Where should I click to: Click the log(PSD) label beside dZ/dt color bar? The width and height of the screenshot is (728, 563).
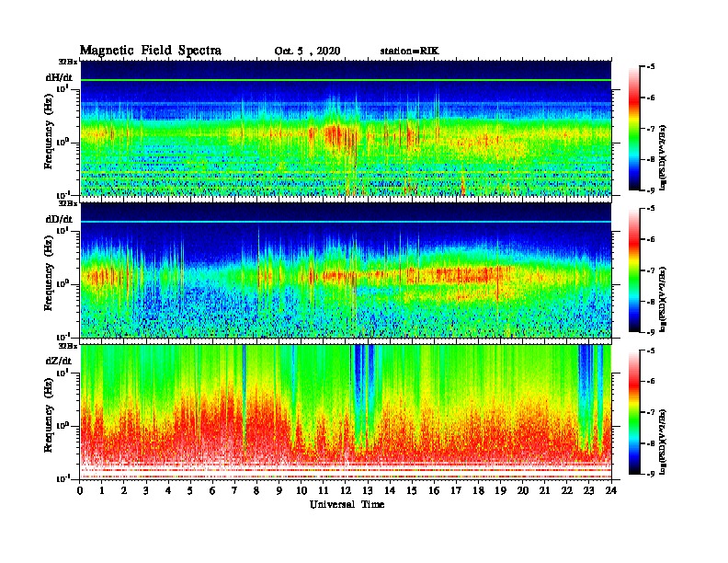[x=663, y=442]
